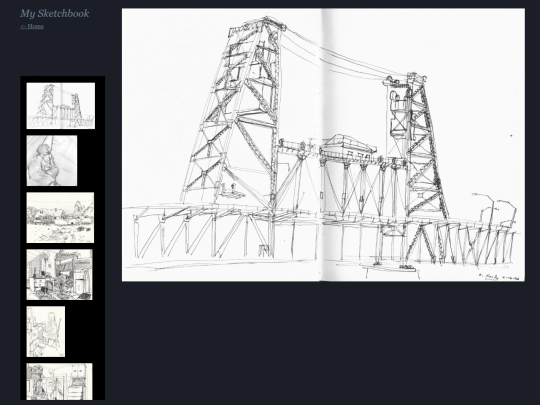The width and height of the screenshot is (540, 405).
Task: Open the cluttered street scene sketch thumbnail
Action: [x=60, y=274]
